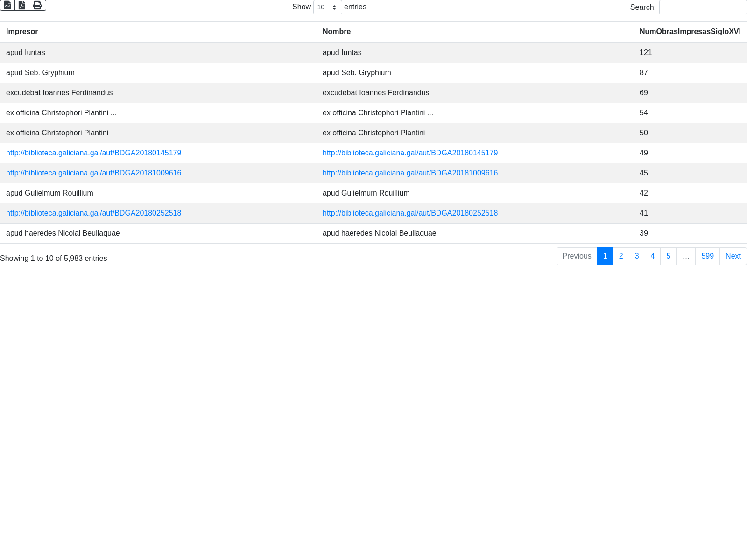
Task: Export the table as PDF
Action: [x=22, y=5]
